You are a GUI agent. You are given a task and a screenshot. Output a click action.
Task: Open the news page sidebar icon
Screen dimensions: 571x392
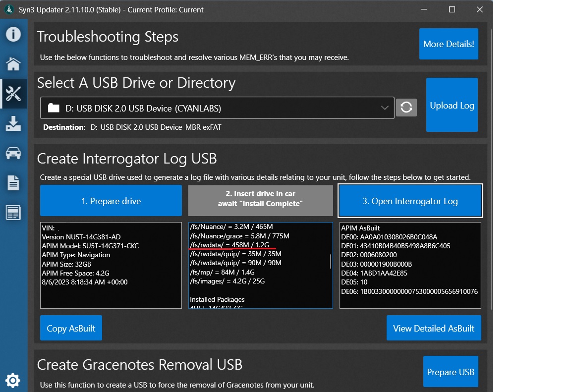point(13,213)
